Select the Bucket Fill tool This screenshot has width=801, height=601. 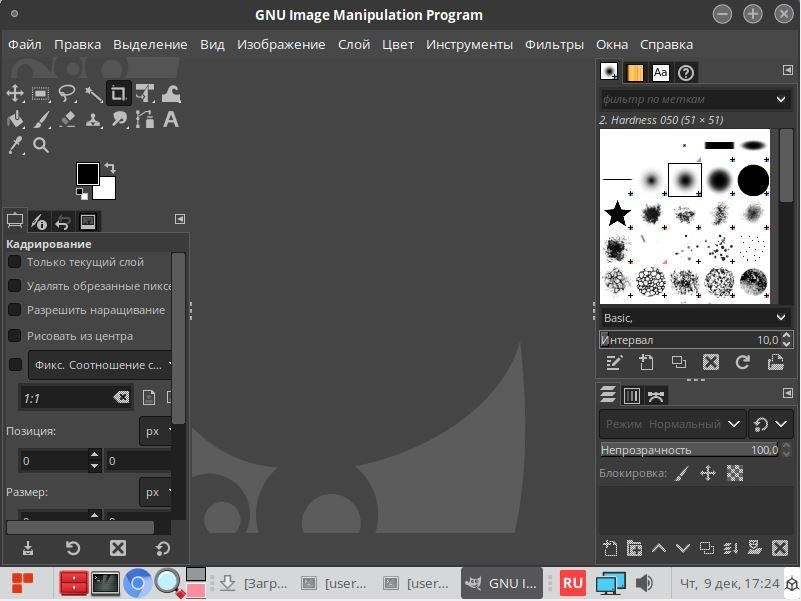15,120
